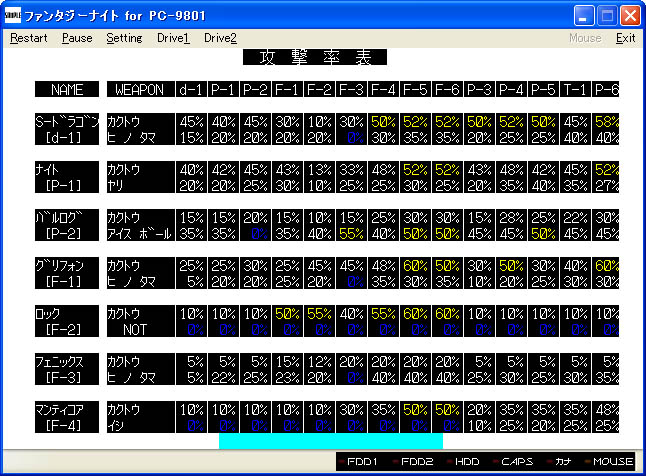This screenshot has width=646, height=476.
Task: Click the ナイト [P-1] name cell
Action: coord(67,177)
